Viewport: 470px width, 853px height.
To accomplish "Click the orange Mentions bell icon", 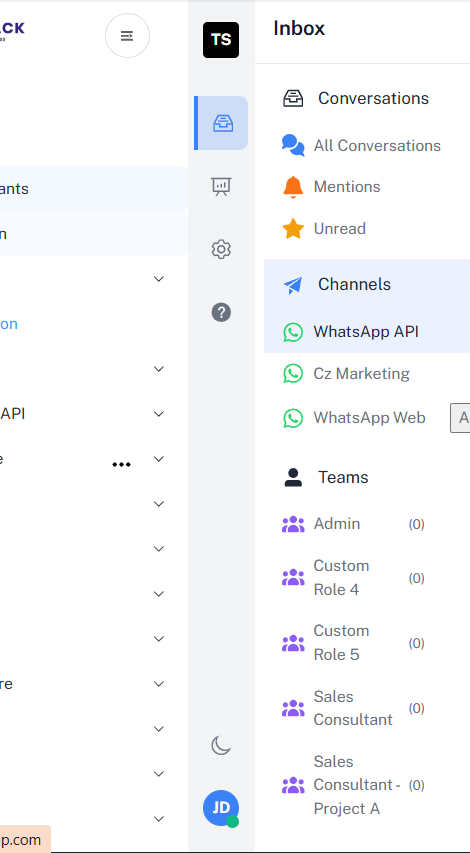I will [x=293, y=187].
